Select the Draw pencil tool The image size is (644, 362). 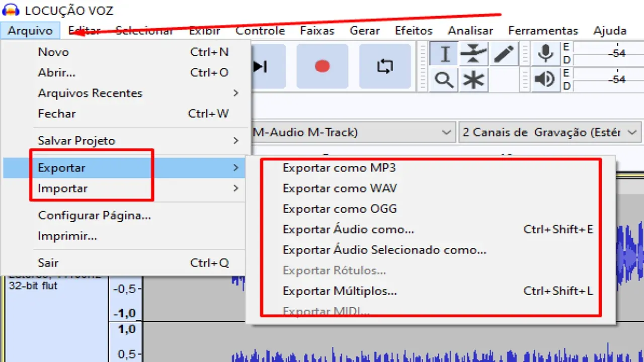[x=503, y=54]
